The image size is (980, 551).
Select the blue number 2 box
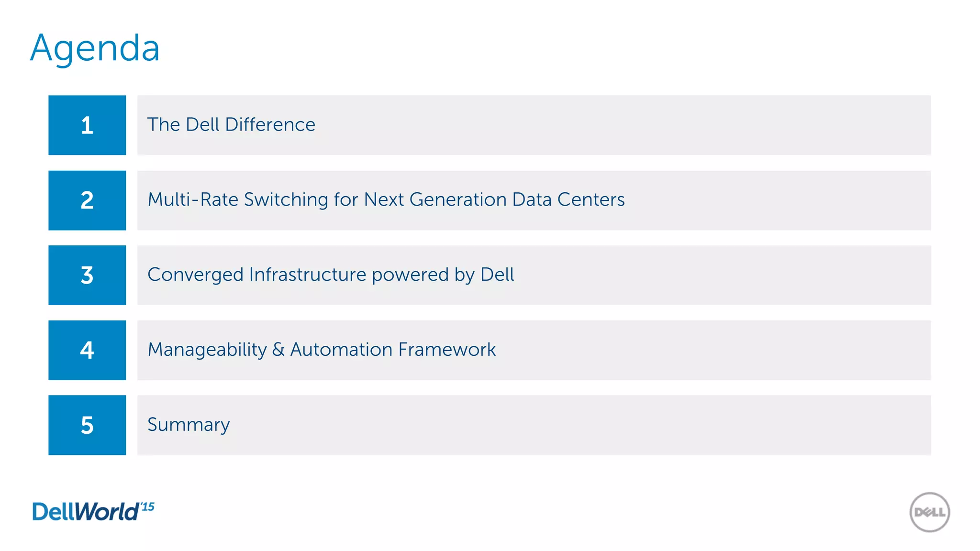pyautogui.click(x=87, y=200)
